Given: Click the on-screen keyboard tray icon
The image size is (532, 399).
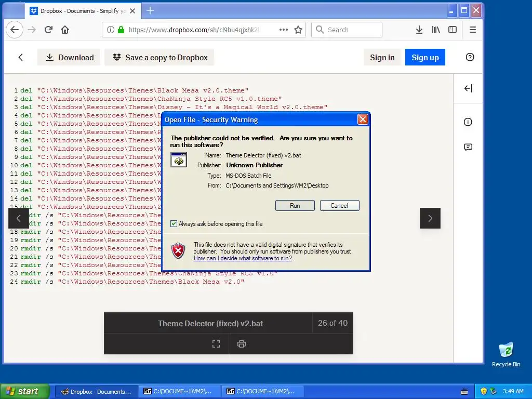Looking at the screenshot, I should [464, 392].
